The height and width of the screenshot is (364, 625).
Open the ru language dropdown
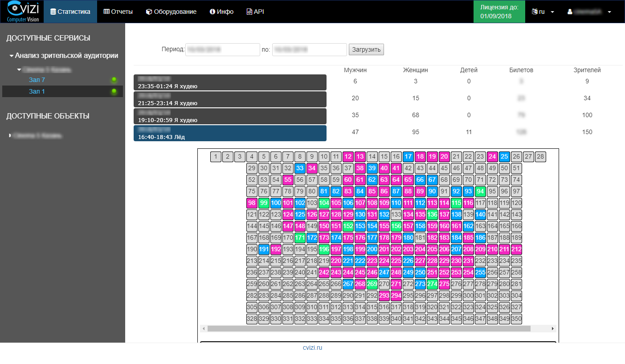tap(543, 12)
